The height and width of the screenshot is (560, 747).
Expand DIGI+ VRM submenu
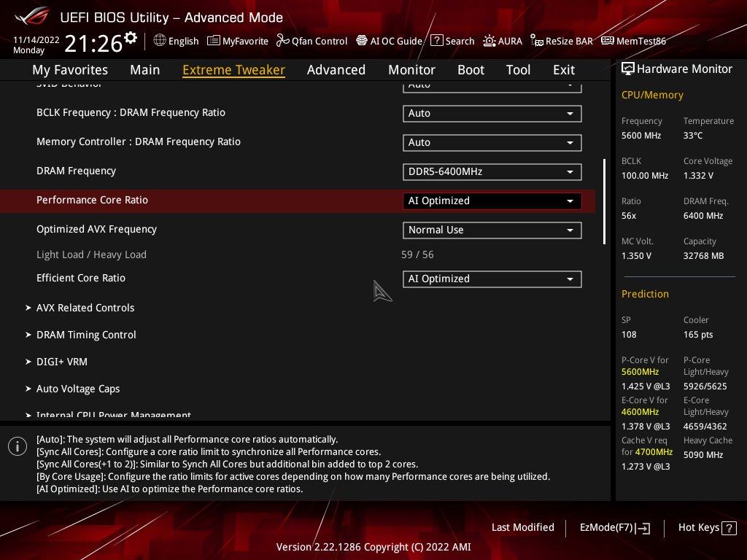pyautogui.click(x=57, y=362)
